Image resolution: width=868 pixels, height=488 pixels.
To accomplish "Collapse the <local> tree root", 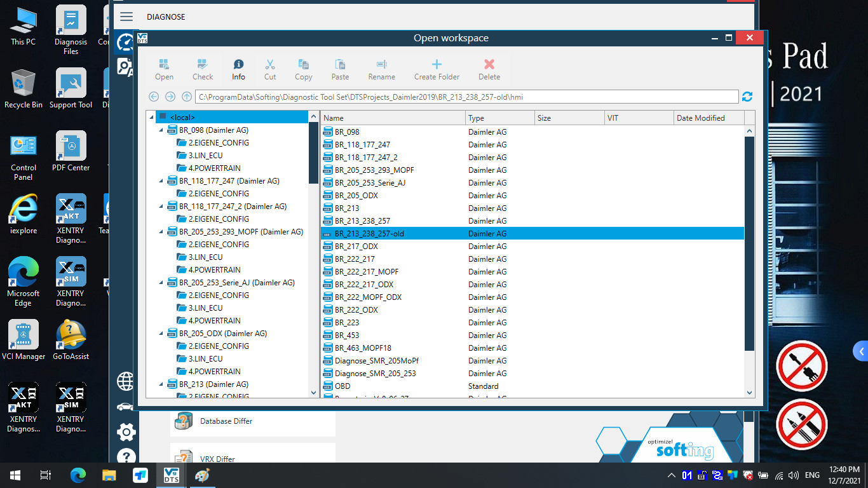I will [x=151, y=117].
